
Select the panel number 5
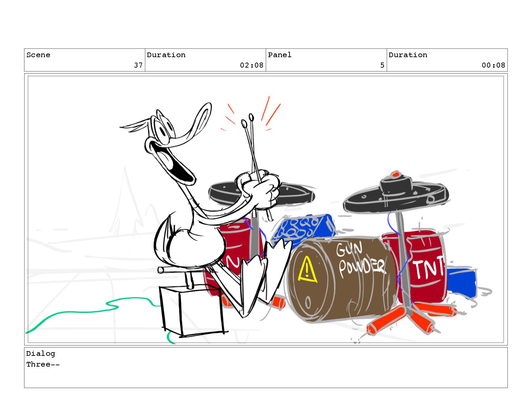382,65
